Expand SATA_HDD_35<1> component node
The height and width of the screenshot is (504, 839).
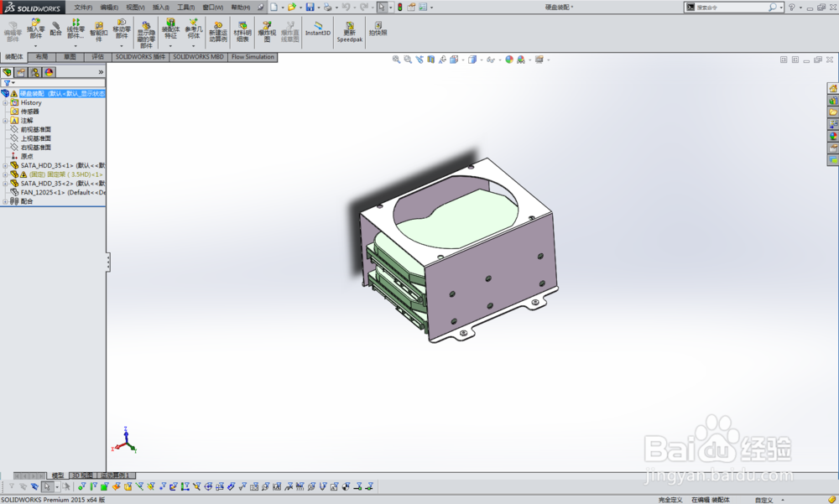5,166
